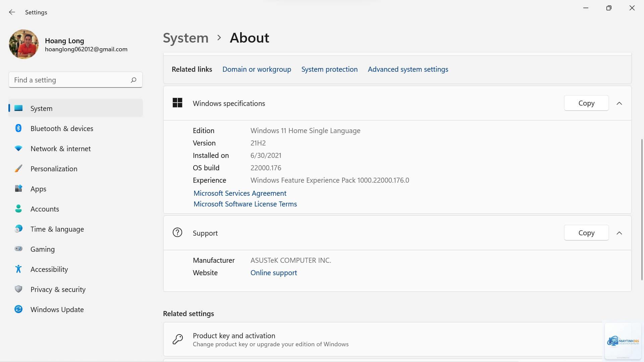The width and height of the screenshot is (644, 362).
Task: Select the Experience pack value text
Action: click(x=330, y=180)
